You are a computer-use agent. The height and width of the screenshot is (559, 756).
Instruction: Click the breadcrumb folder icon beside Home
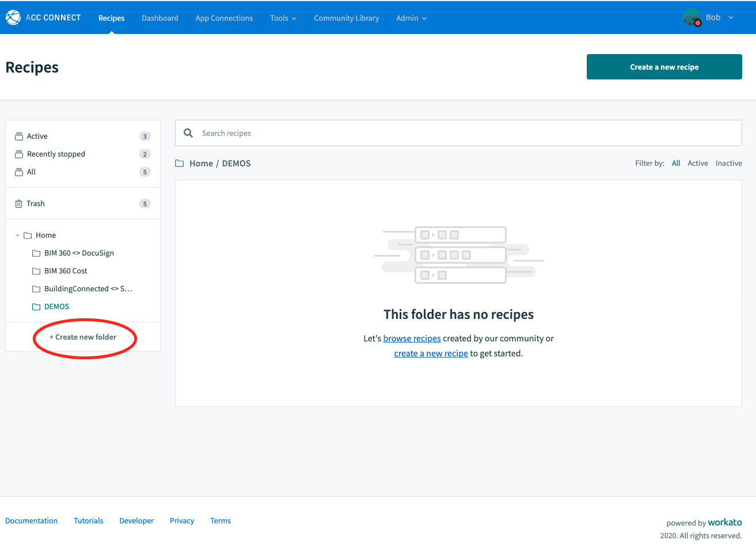[x=179, y=163]
